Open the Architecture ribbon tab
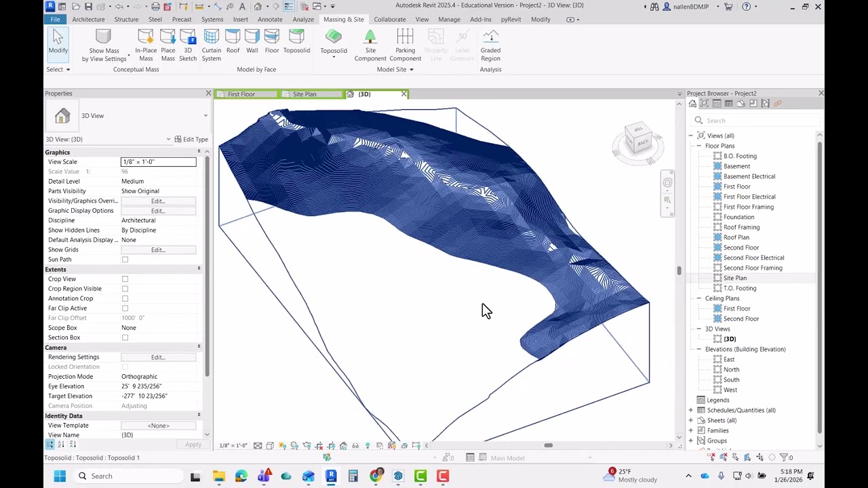Image resolution: width=868 pixels, height=488 pixels. (x=88, y=19)
